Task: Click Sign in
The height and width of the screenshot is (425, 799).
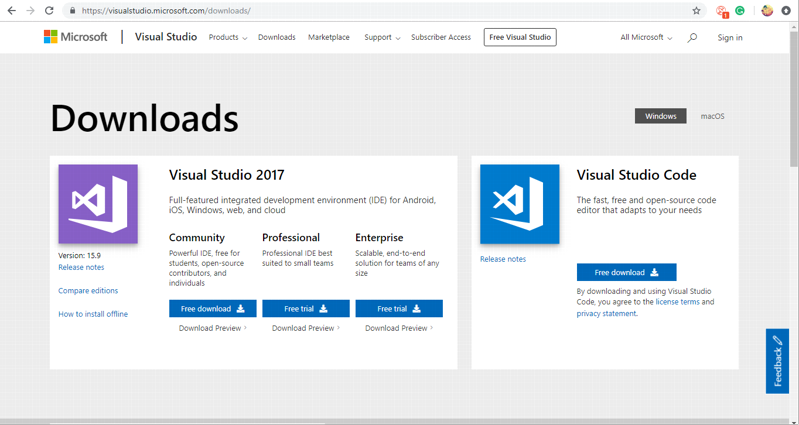Action: pos(730,37)
